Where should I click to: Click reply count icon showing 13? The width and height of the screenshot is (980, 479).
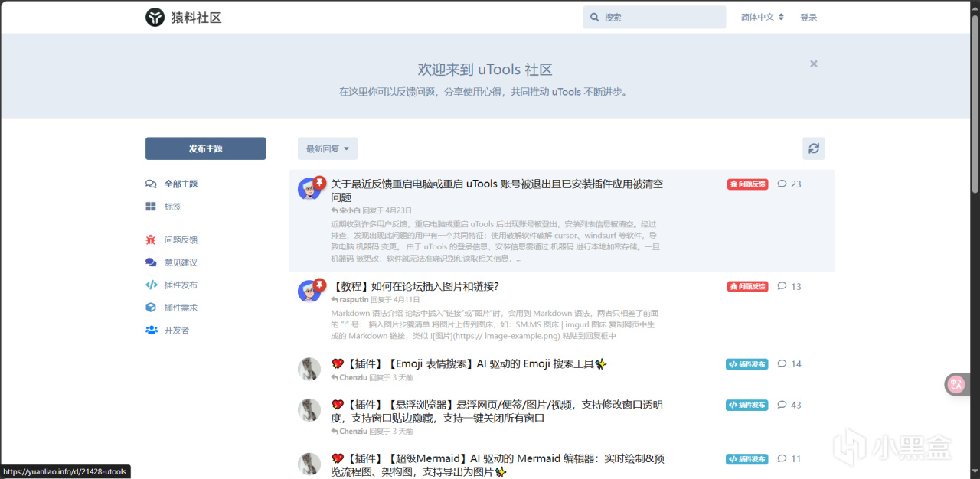(x=782, y=286)
